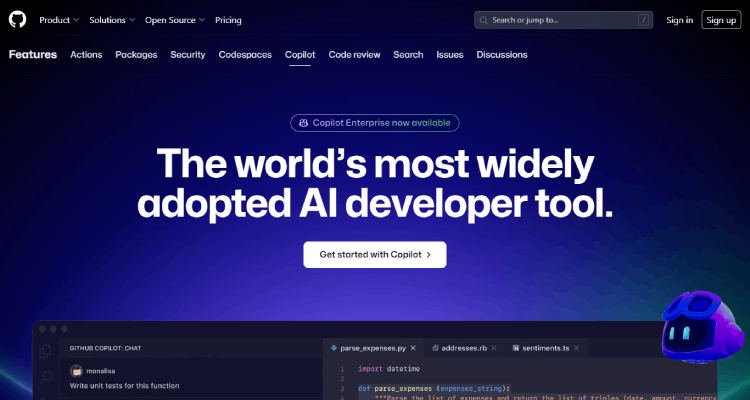Open the Security feature tab
Screen dimensions: 750x400
point(188,55)
